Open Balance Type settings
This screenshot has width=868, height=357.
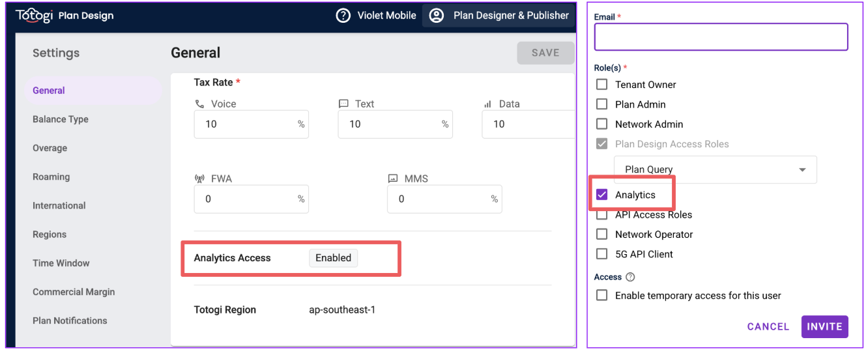point(61,119)
